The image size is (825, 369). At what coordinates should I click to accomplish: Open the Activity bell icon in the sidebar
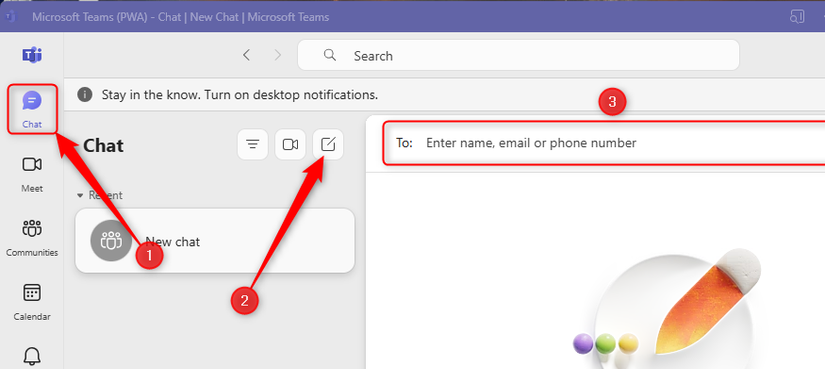tap(32, 356)
